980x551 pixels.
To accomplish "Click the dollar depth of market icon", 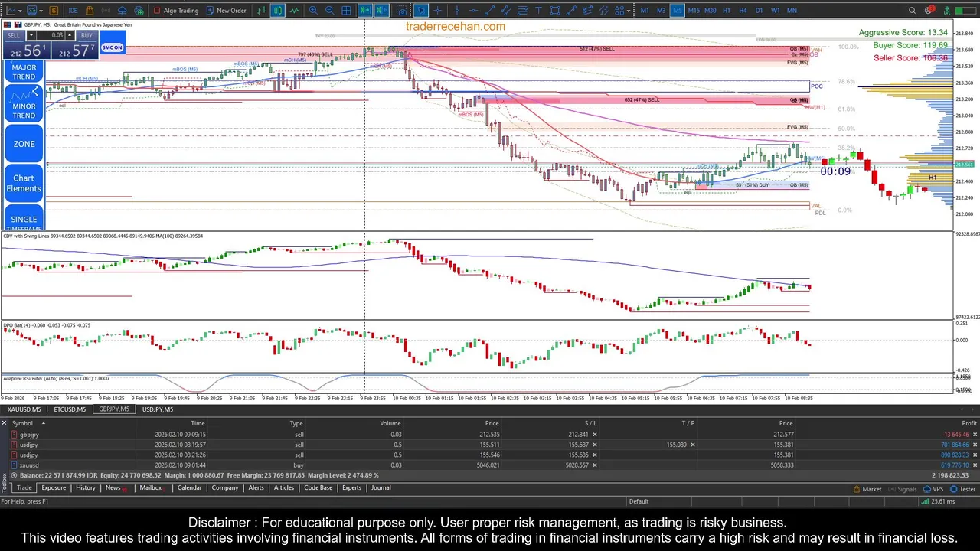I will click(x=54, y=11).
